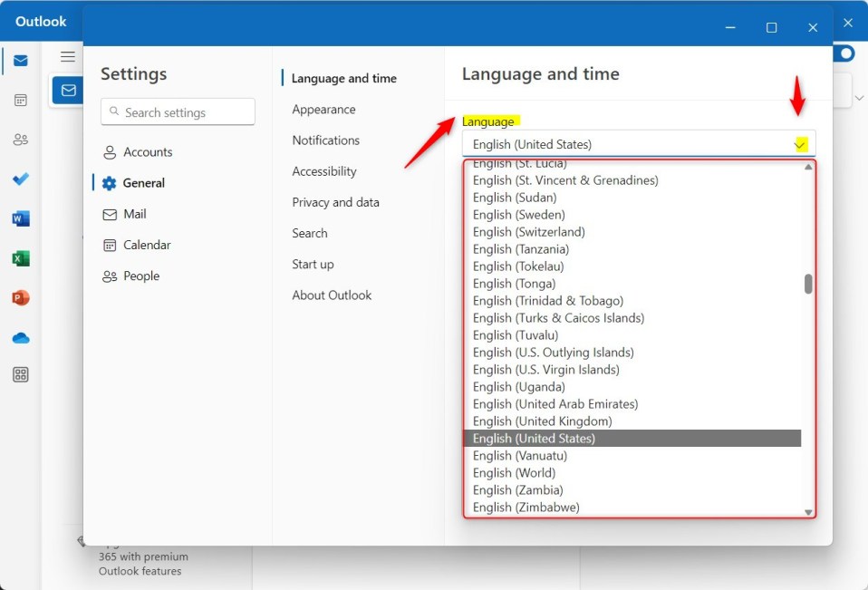Select the General settings category
The image size is (868, 590).
[x=133, y=183]
